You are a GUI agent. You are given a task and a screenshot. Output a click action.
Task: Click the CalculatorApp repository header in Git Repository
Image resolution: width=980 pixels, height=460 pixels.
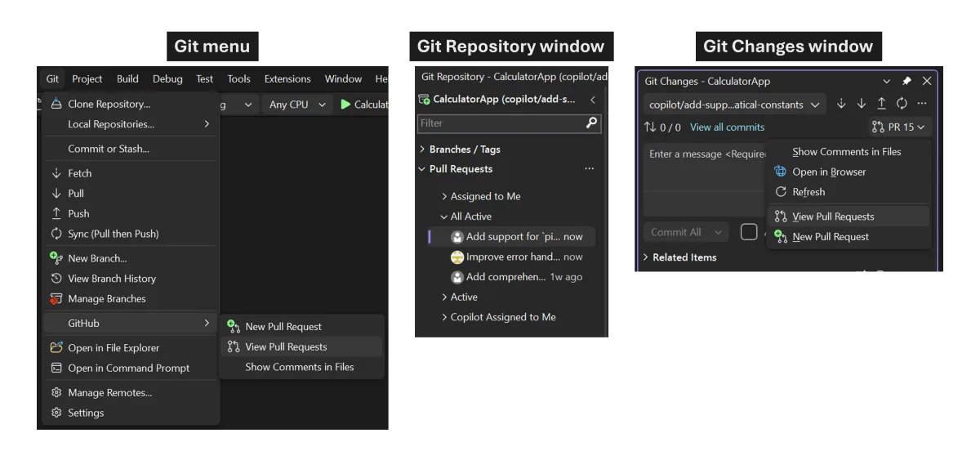504,100
